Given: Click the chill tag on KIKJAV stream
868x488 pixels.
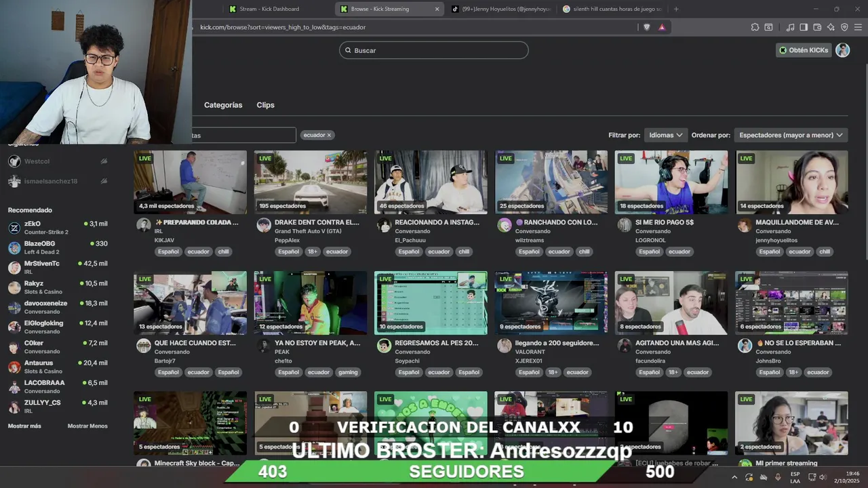Looking at the screenshot, I should (223, 251).
